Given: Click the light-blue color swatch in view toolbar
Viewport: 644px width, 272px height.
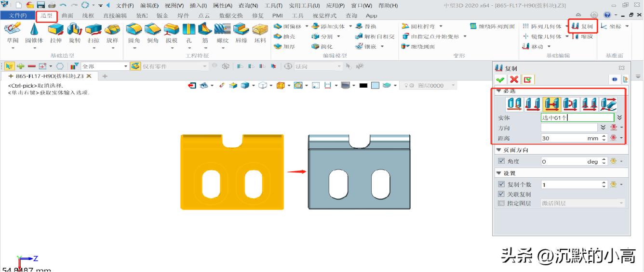Looking at the screenshot, I should (x=376, y=86).
